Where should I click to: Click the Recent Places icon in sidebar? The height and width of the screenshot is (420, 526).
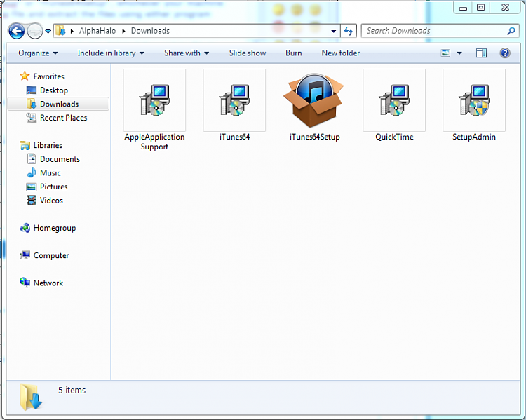coord(31,117)
